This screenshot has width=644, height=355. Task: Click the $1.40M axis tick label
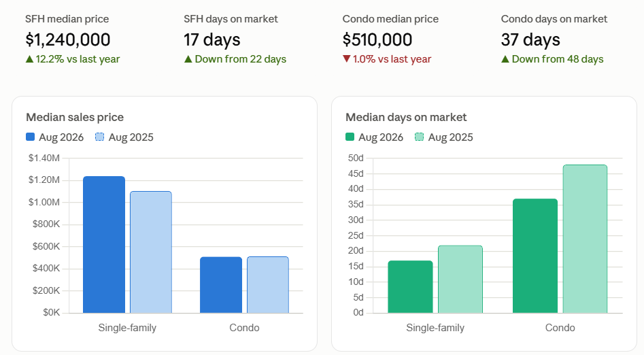[x=44, y=158]
